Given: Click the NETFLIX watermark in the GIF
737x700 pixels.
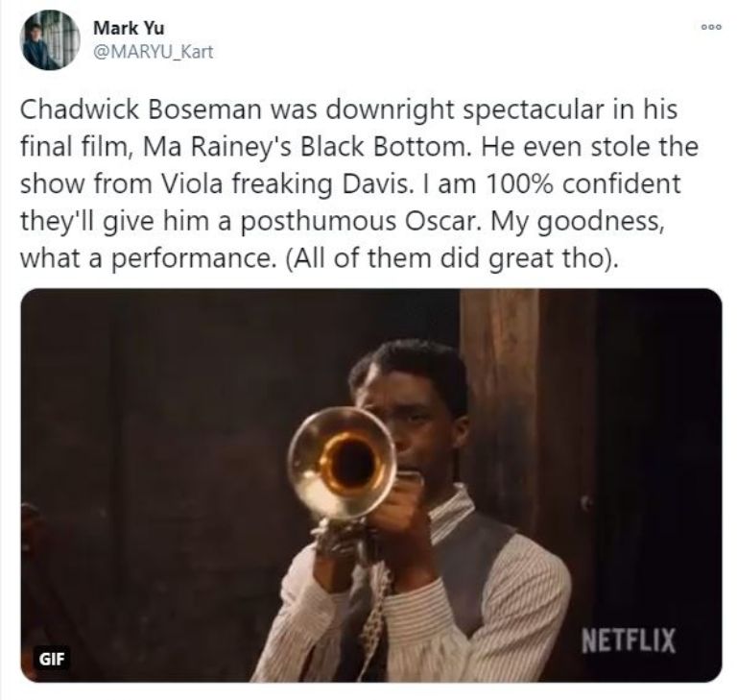Looking at the screenshot, I should (628, 640).
